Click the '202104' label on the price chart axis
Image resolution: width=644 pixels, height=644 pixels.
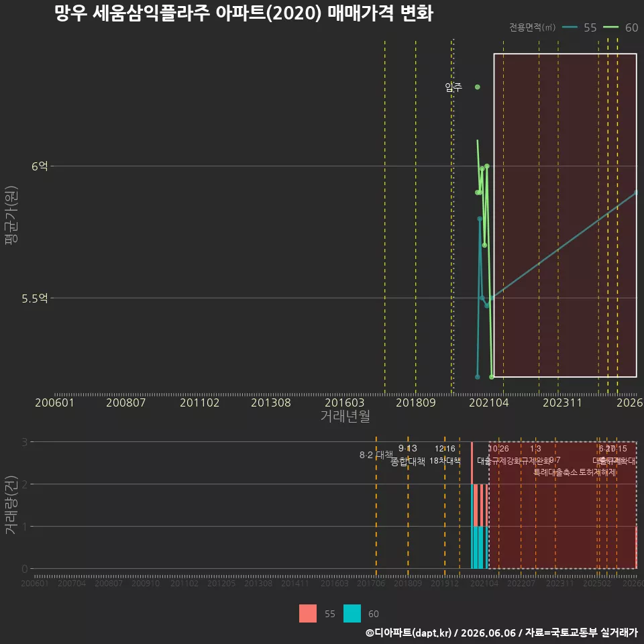click(x=489, y=402)
